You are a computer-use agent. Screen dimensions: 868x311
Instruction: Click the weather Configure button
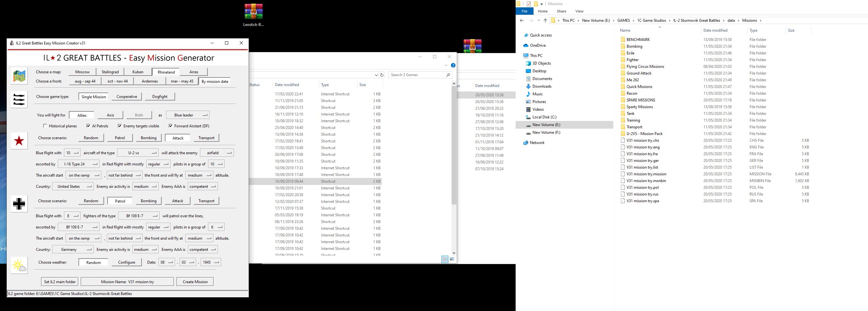click(127, 262)
